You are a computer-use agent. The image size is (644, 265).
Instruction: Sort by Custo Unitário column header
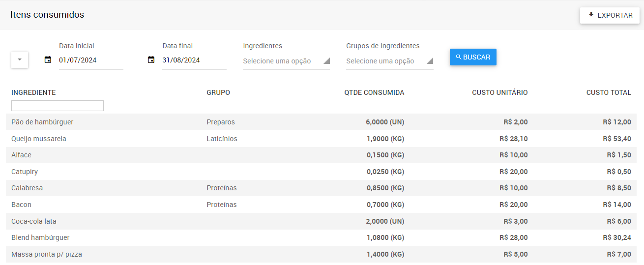click(499, 92)
